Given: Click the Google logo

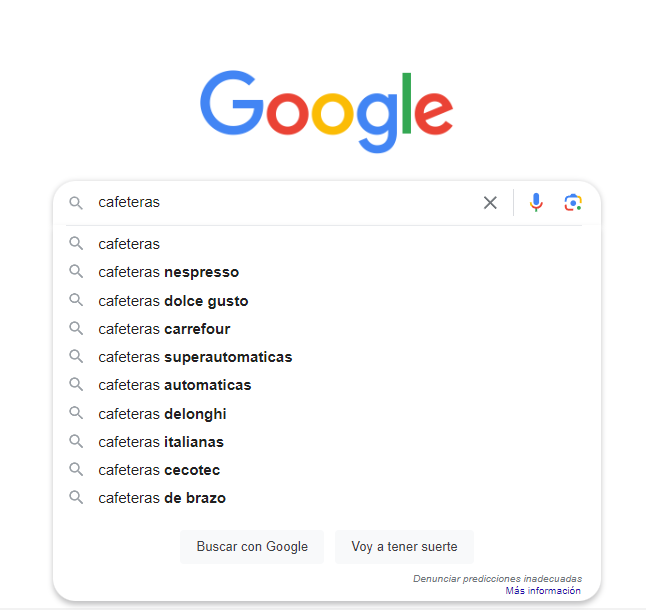Looking at the screenshot, I should pyautogui.click(x=326, y=112).
